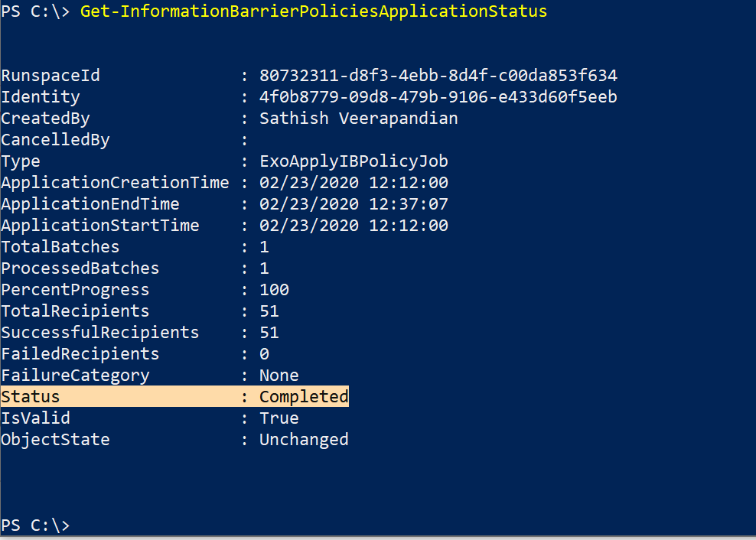Click the bottom PS C:\> prompt line

point(35,525)
